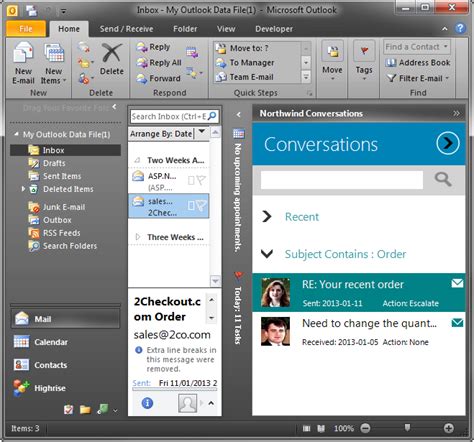Toggle category box on sales... message
Screen dimensions: 474x442
click(191, 206)
